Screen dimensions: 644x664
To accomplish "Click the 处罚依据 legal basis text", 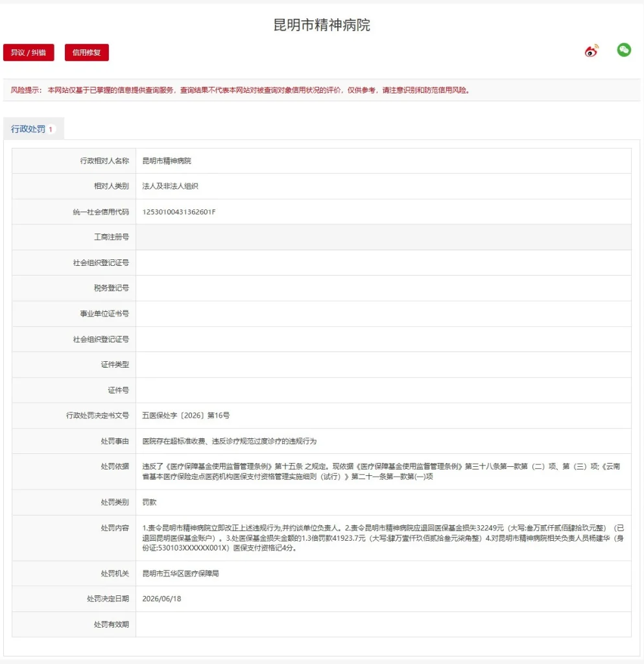I will coord(381,471).
